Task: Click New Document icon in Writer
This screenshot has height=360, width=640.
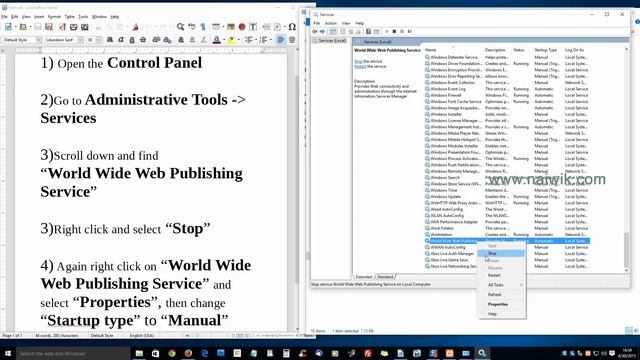Action: point(8,27)
